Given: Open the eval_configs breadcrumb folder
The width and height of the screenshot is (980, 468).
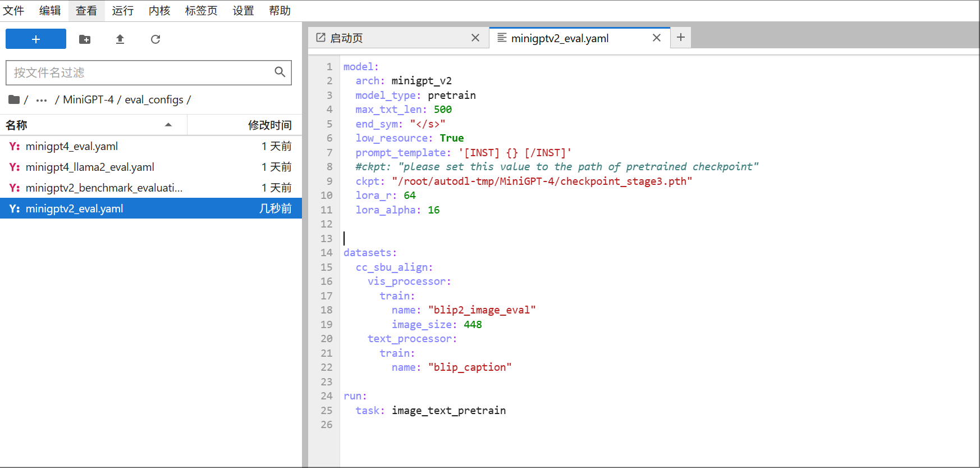Looking at the screenshot, I should tap(154, 99).
